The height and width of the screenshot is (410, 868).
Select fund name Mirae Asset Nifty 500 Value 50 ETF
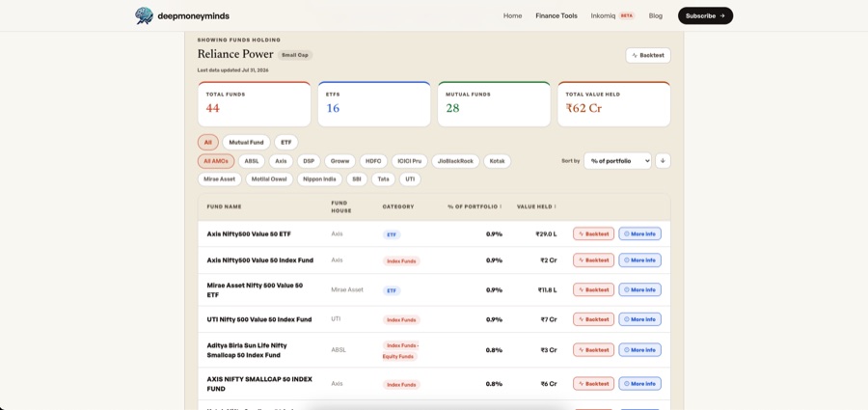[x=256, y=289]
